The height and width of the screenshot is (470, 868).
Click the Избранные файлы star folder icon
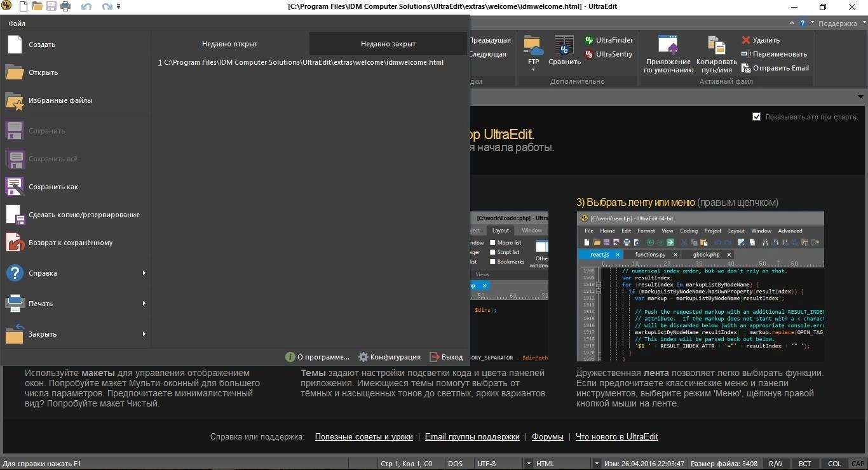(15, 100)
